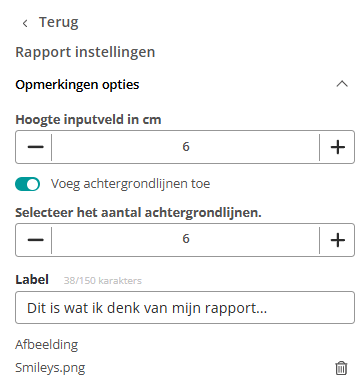The width and height of the screenshot is (364, 389).
Task: Click the Selecteer het aantal achtergrondlijnen label
Action: pyautogui.click(x=138, y=213)
